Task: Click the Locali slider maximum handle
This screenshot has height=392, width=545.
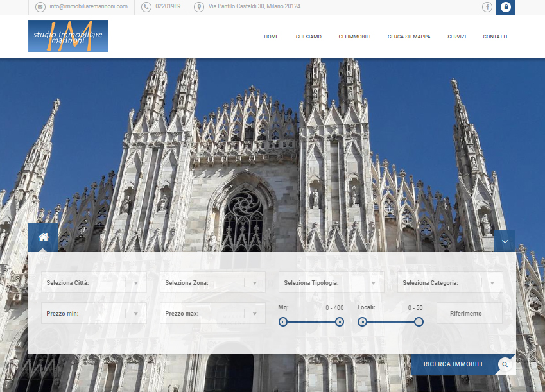Action: (x=419, y=322)
